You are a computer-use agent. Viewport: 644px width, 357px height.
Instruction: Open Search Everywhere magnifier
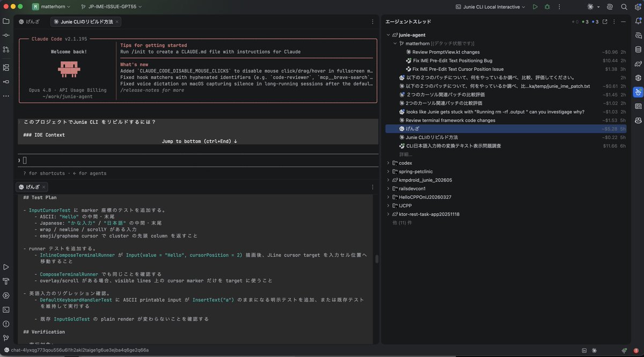[x=624, y=7]
